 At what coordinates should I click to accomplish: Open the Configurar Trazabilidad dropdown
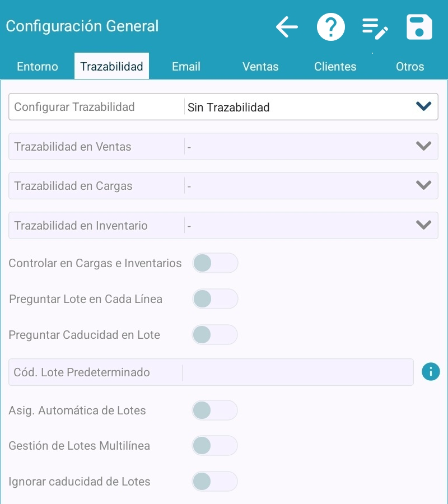(310, 107)
